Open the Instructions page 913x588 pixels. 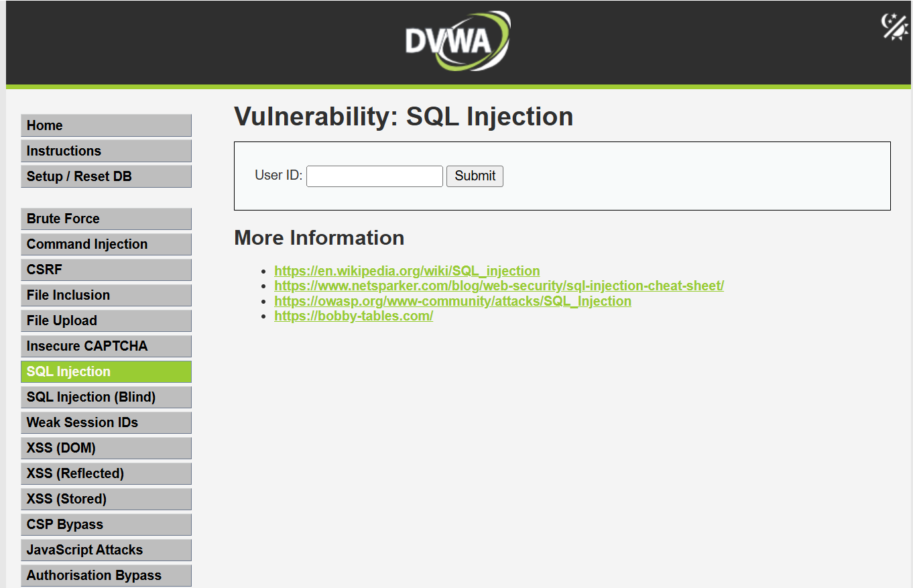coord(106,151)
